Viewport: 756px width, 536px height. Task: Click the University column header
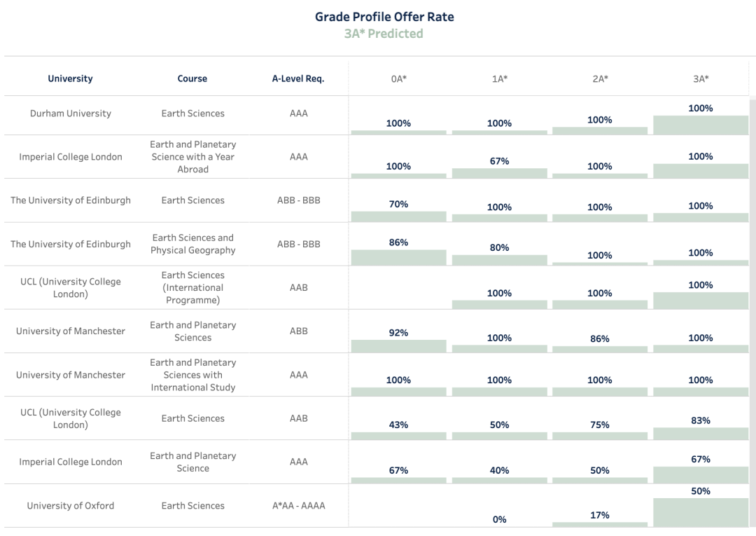point(70,79)
